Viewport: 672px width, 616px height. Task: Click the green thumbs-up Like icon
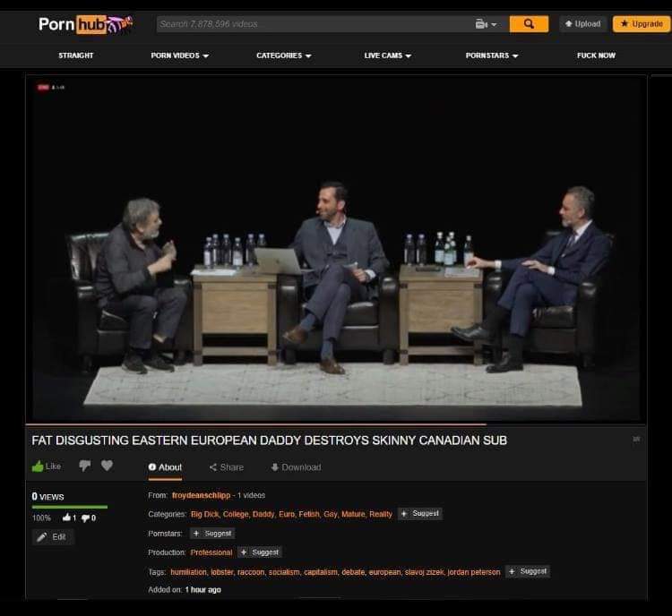tap(38, 466)
